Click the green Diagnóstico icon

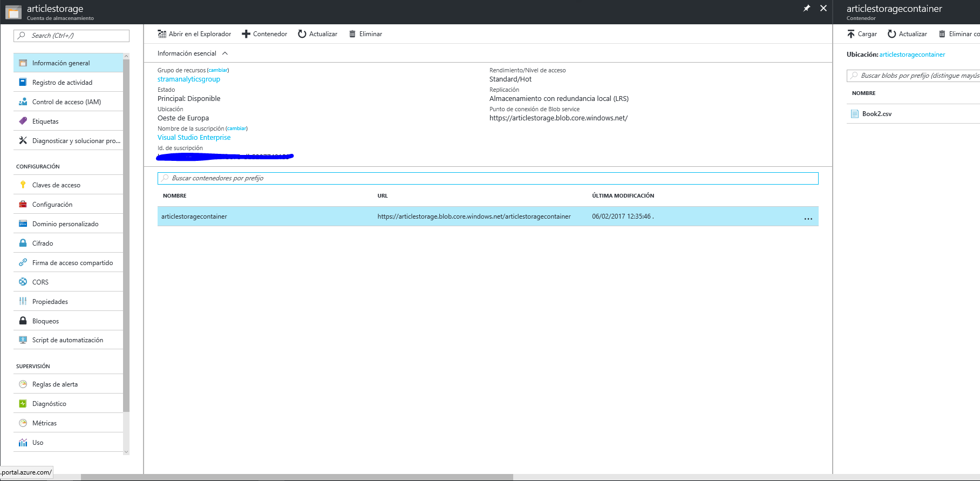click(x=23, y=404)
